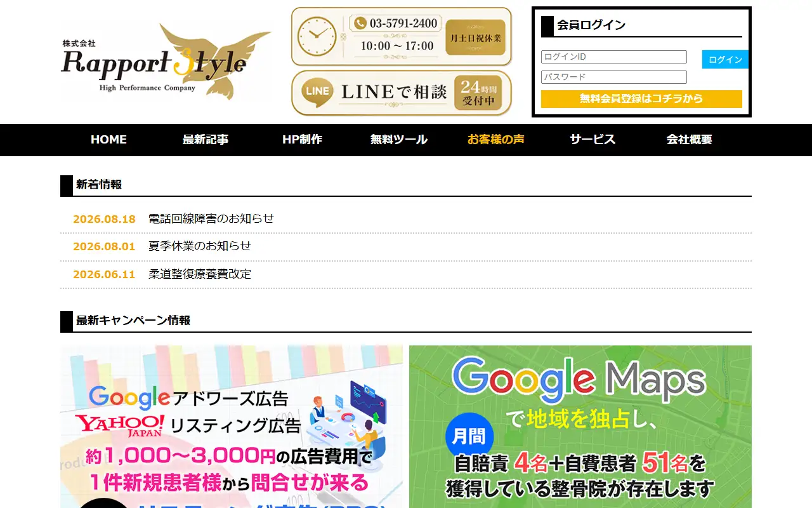Focus the ログインID input field
This screenshot has height=508, width=812.
(x=614, y=57)
